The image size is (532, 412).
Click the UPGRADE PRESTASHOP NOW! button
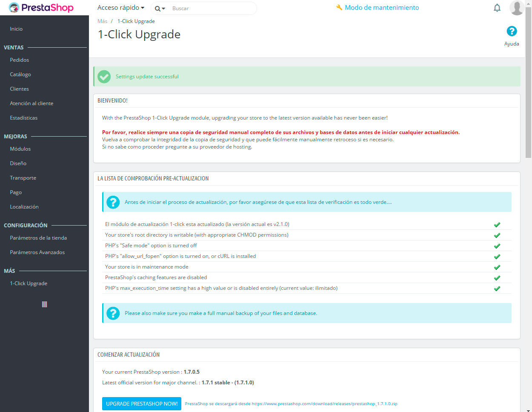(142, 404)
